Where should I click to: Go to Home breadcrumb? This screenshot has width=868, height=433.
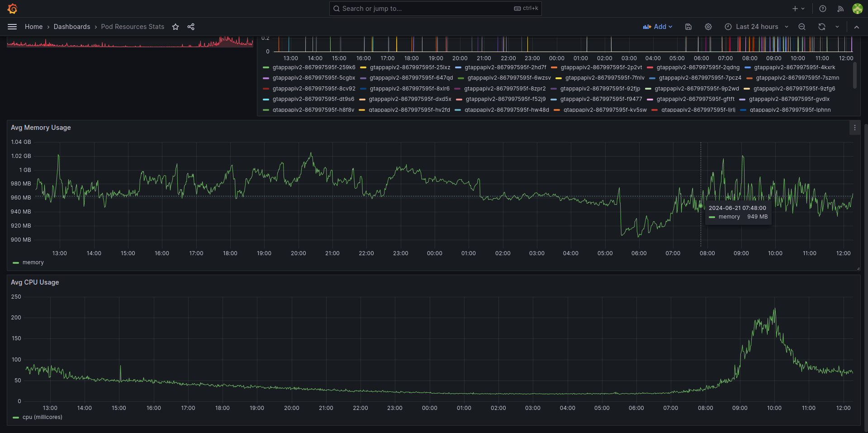33,27
